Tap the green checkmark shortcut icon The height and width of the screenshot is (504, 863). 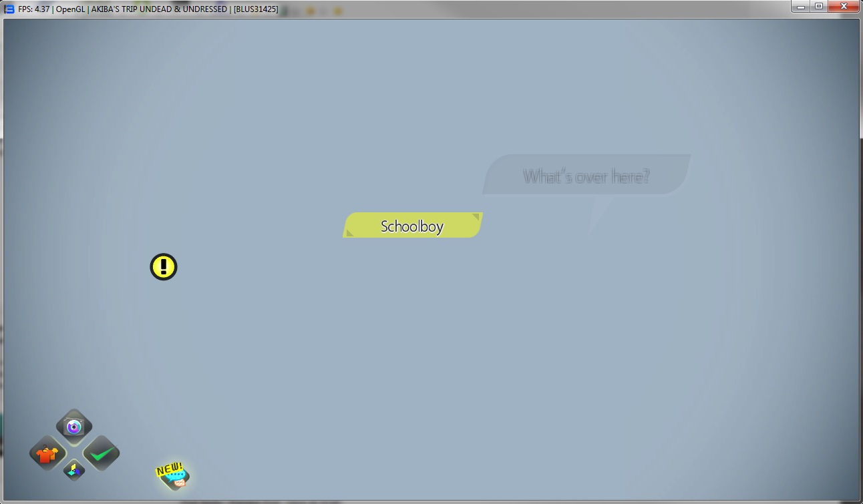[x=101, y=454]
